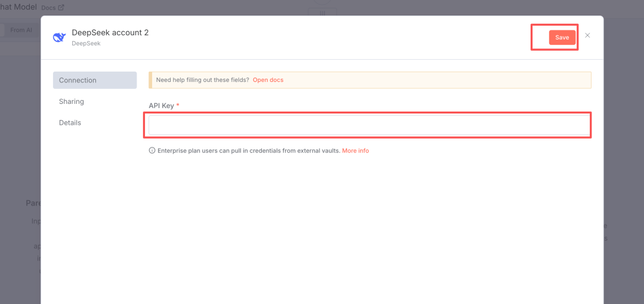Click the DeepSeek whale logo icon
644x304 pixels.
tap(59, 38)
